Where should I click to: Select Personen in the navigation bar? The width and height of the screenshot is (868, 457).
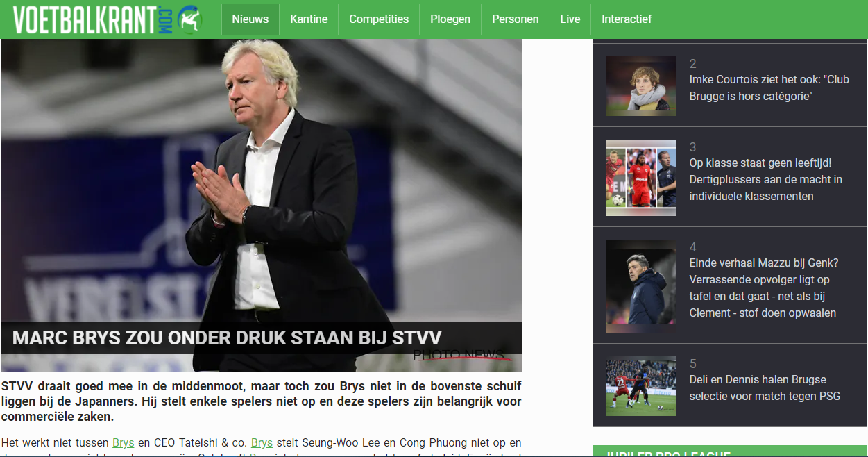pos(516,19)
